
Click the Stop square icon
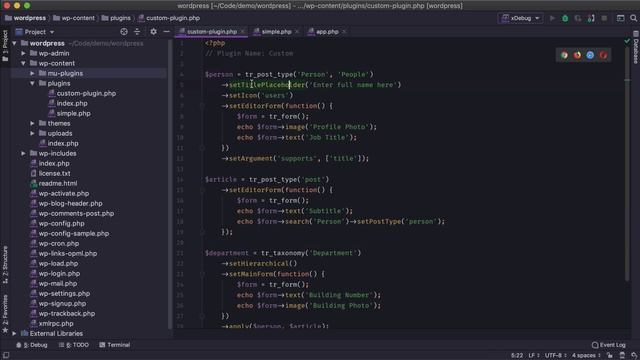point(604,18)
